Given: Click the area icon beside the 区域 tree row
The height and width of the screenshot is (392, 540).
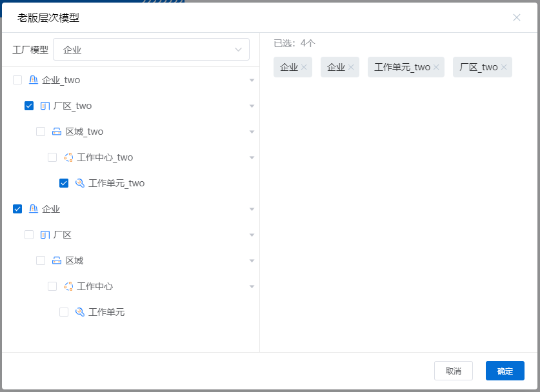Looking at the screenshot, I should tap(57, 260).
